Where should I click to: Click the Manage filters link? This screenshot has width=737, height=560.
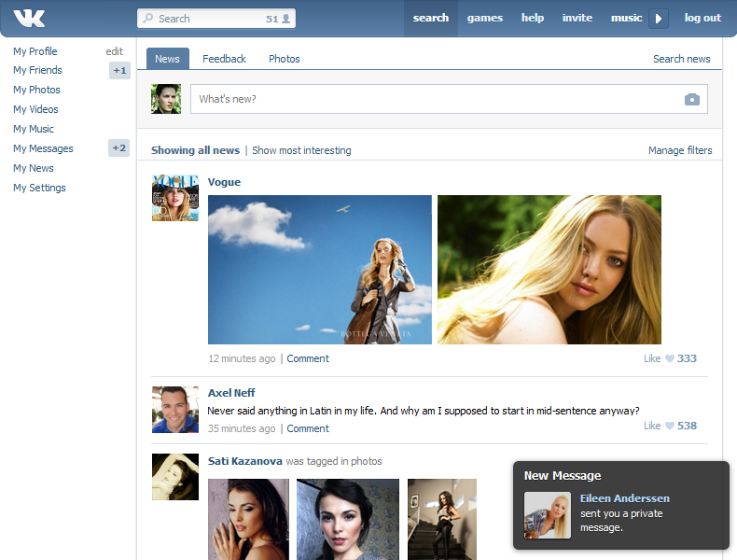[680, 150]
